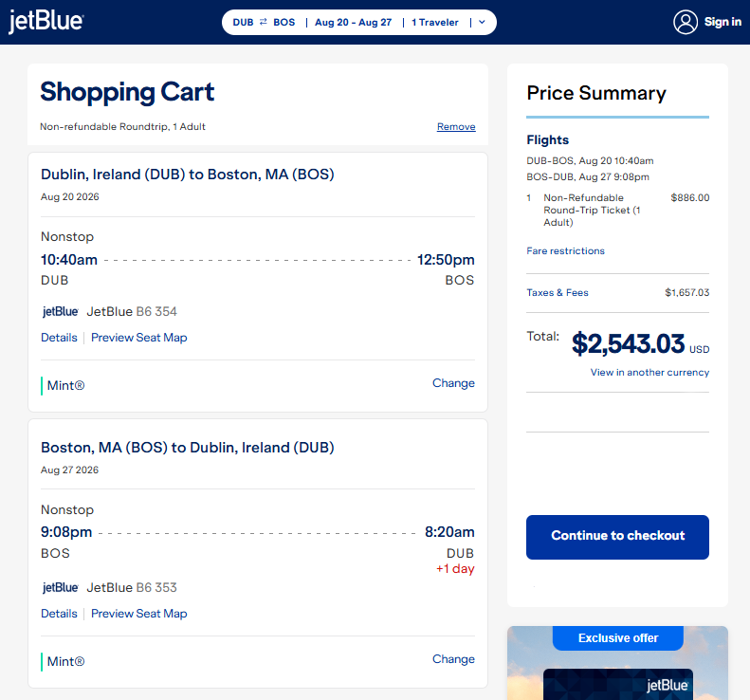Screen dimensions: 750x700
Task: Click Continue to checkout button
Action: 617,537
